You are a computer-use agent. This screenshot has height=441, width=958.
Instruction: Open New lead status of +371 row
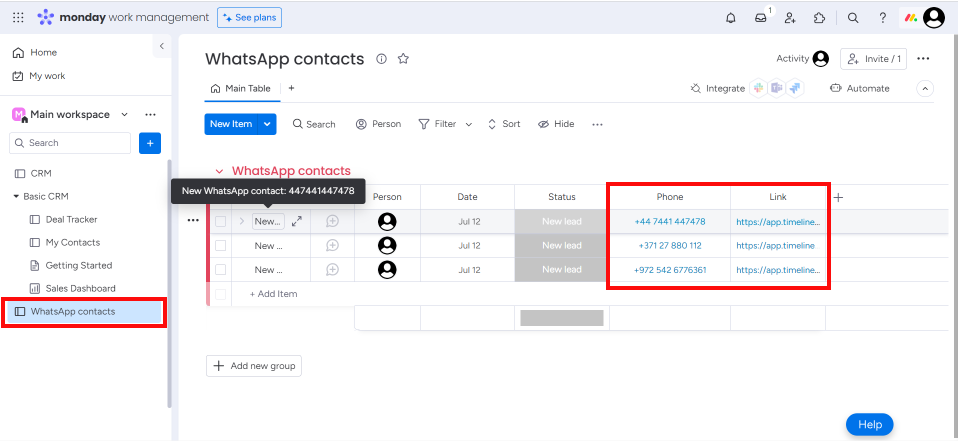click(x=561, y=246)
